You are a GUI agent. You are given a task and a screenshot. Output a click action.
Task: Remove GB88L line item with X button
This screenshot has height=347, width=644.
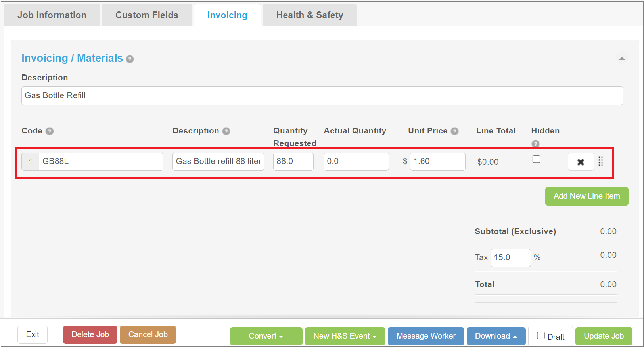pos(581,162)
